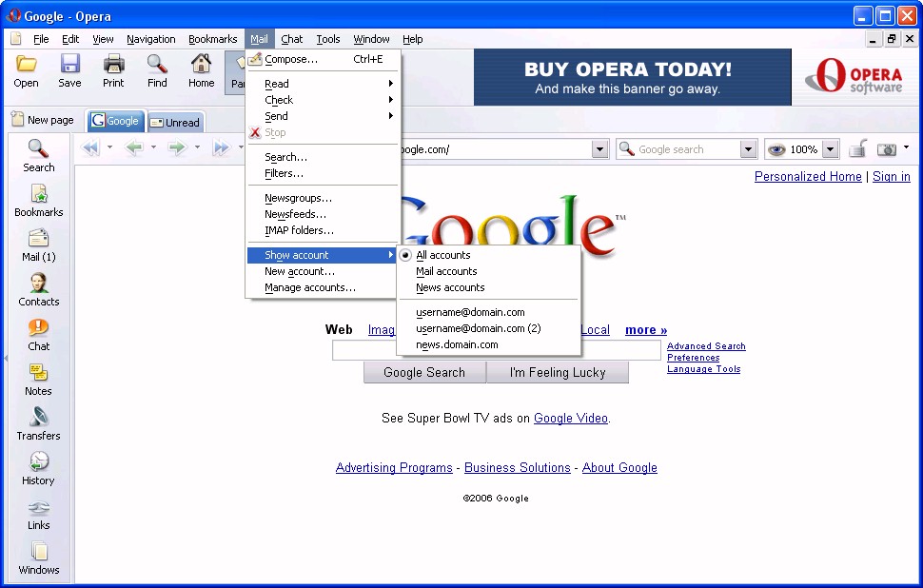Screen dimensions: 923x588
Task: Expand the Send submenu
Action: click(x=322, y=116)
